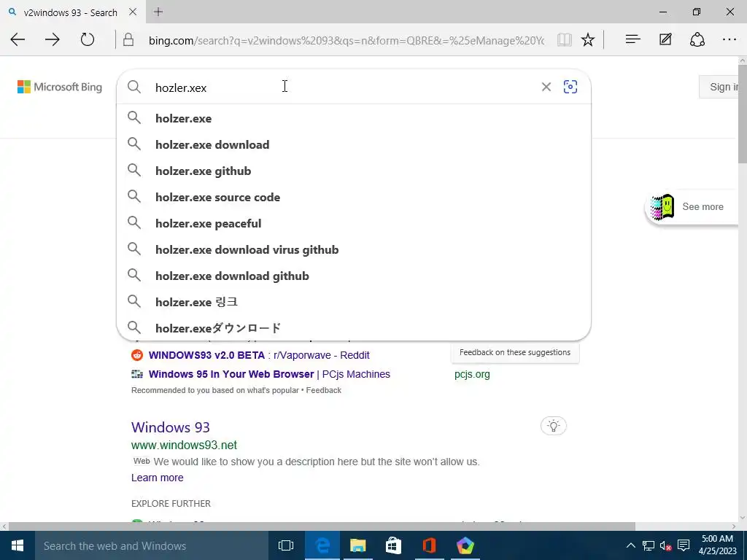Click vertical scrollbar thumb
Image resolution: width=747 pixels, height=560 pixels.
click(x=742, y=114)
